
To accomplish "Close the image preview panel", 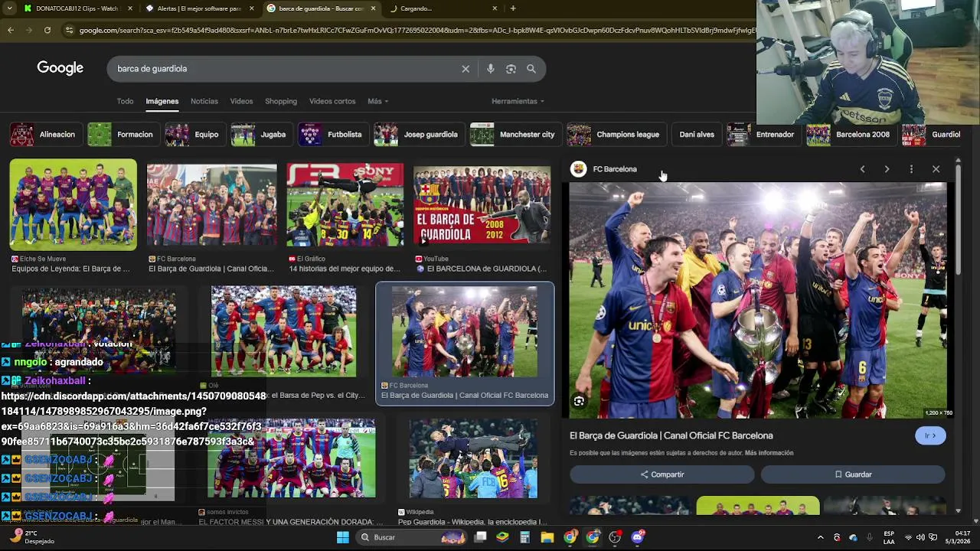I will [936, 169].
